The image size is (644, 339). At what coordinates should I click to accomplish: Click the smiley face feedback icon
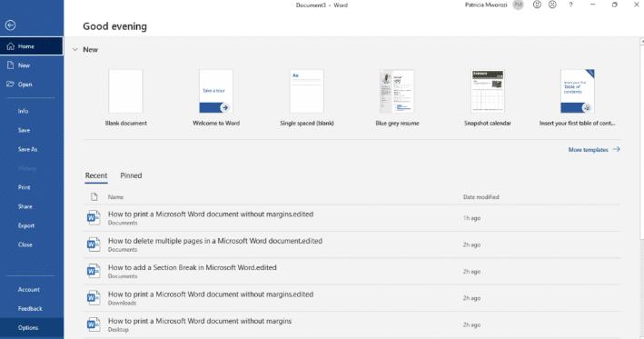537,5
